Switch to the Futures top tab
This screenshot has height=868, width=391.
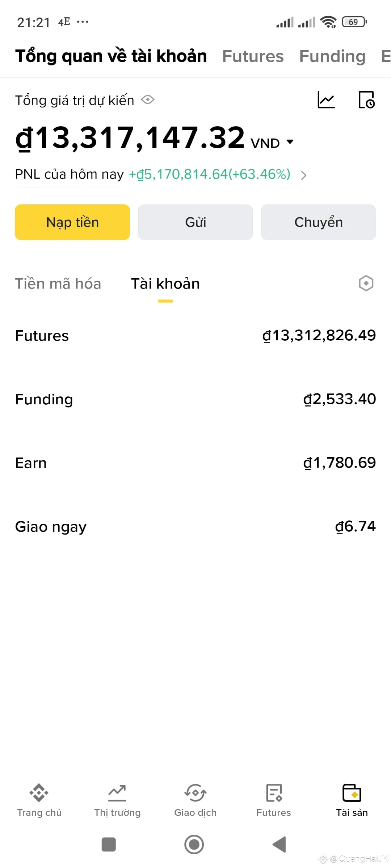[253, 56]
